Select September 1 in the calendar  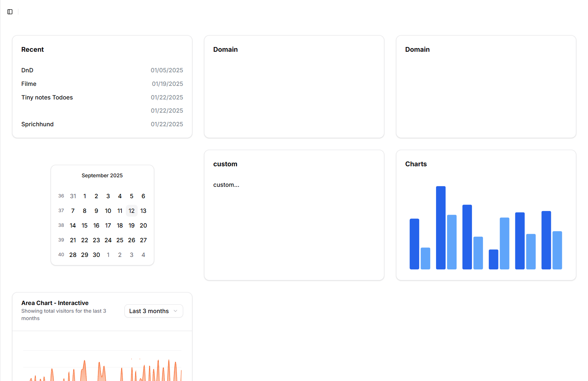(x=84, y=196)
